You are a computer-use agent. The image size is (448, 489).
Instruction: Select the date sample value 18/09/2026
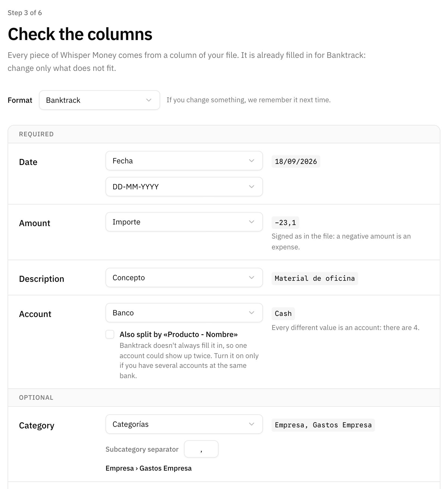pos(296,161)
